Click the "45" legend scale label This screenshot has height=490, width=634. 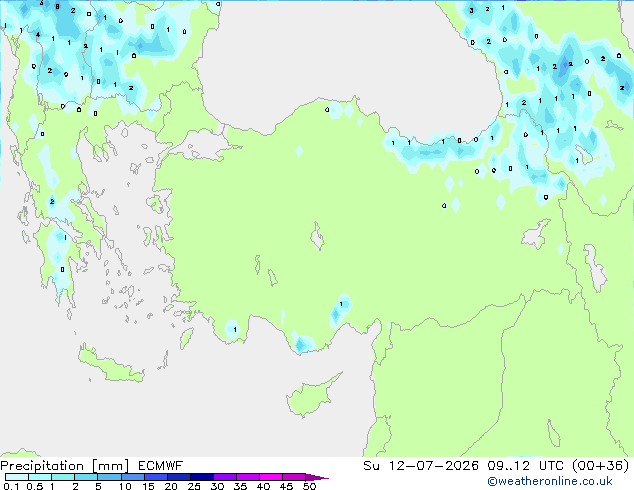coord(286,486)
